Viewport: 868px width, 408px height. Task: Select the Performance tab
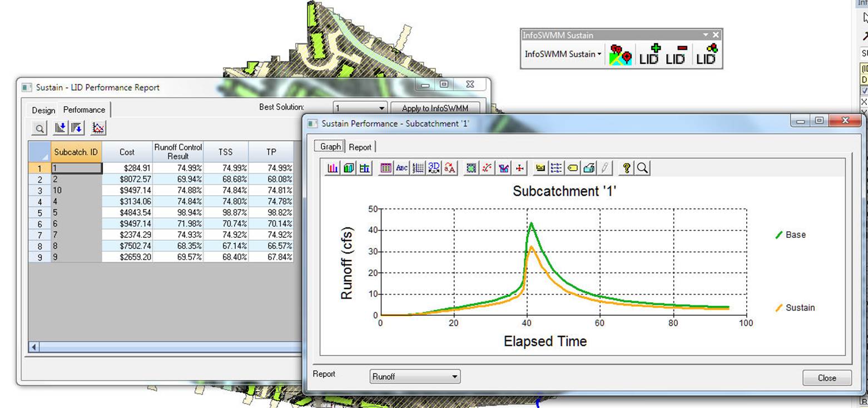tap(84, 110)
